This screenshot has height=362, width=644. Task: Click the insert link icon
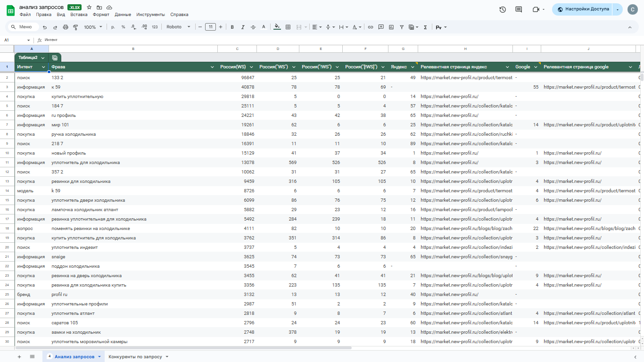[371, 27]
